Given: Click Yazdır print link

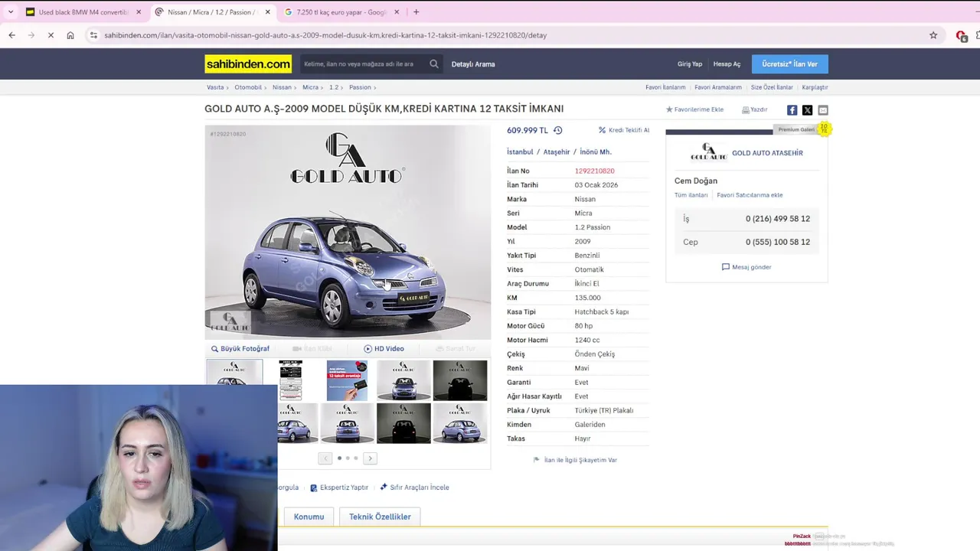Looking at the screenshot, I should point(754,109).
